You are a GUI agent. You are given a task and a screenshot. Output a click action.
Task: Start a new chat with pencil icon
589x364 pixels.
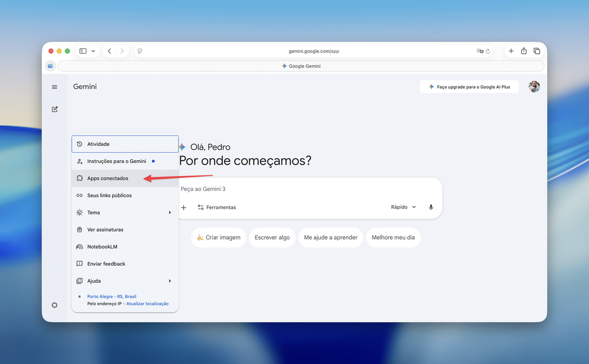(x=55, y=109)
